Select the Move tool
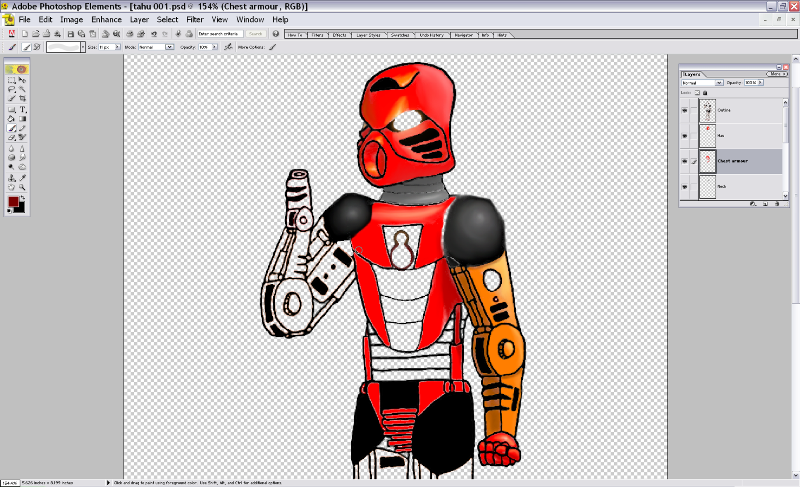Screen dimensions: 800x487 click(x=22, y=80)
